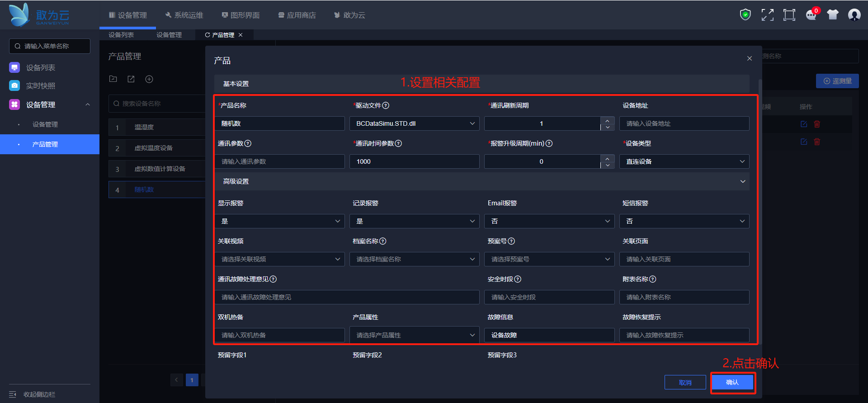The width and height of the screenshot is (868, 403).
Task: Click the export icon under 产品管理 heading
Action: (x=131, y=79)
